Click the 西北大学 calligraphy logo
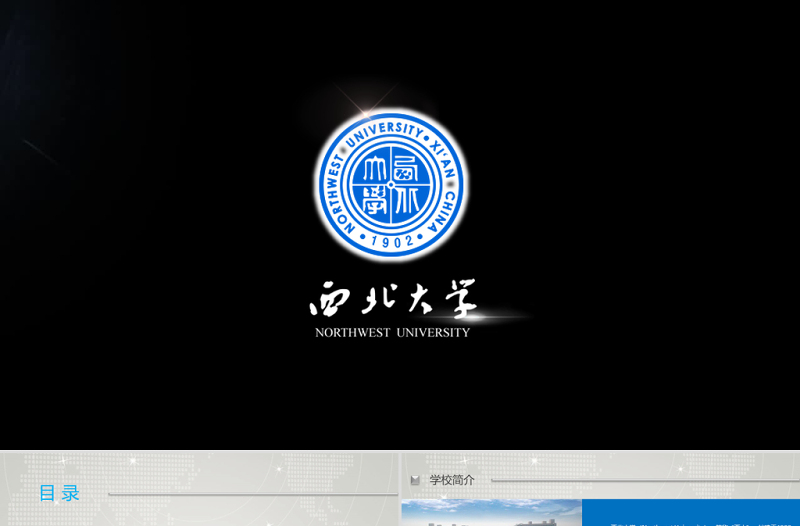 (x=392, y=300)
